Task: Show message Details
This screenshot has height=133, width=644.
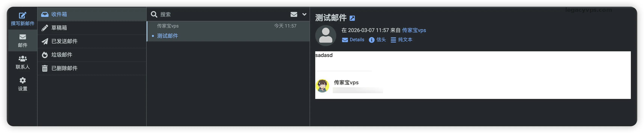Action: pos(353,40)
